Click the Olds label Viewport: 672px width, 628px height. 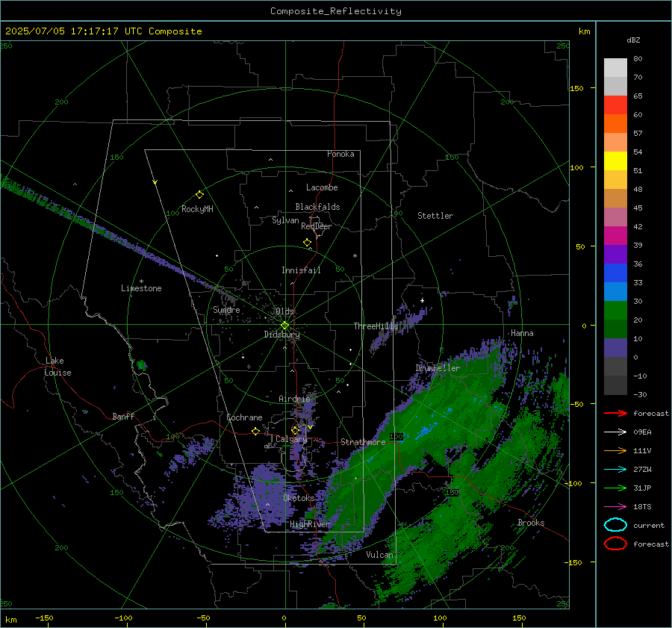coord(284,311)
